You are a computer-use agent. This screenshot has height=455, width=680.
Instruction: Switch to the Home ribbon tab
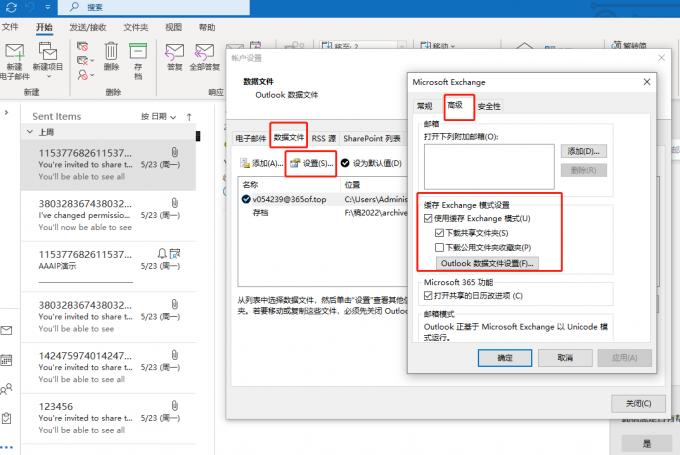44,27
